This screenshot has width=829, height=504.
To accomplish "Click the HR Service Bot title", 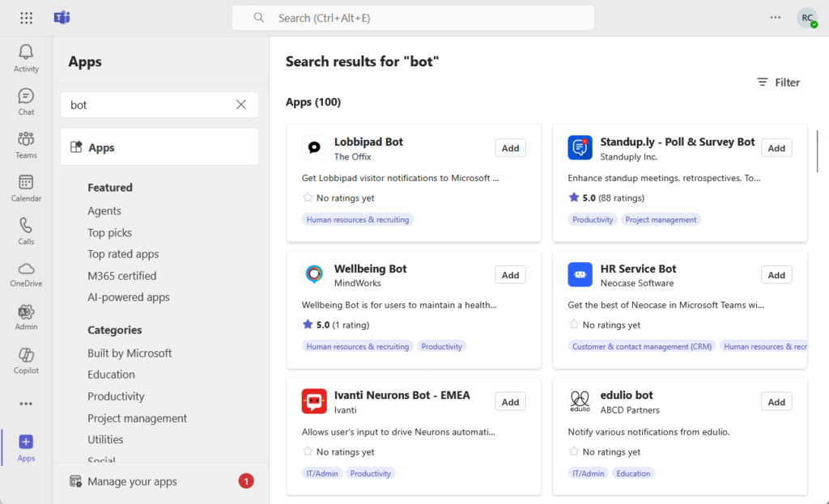I will click(x=638, y=269).
